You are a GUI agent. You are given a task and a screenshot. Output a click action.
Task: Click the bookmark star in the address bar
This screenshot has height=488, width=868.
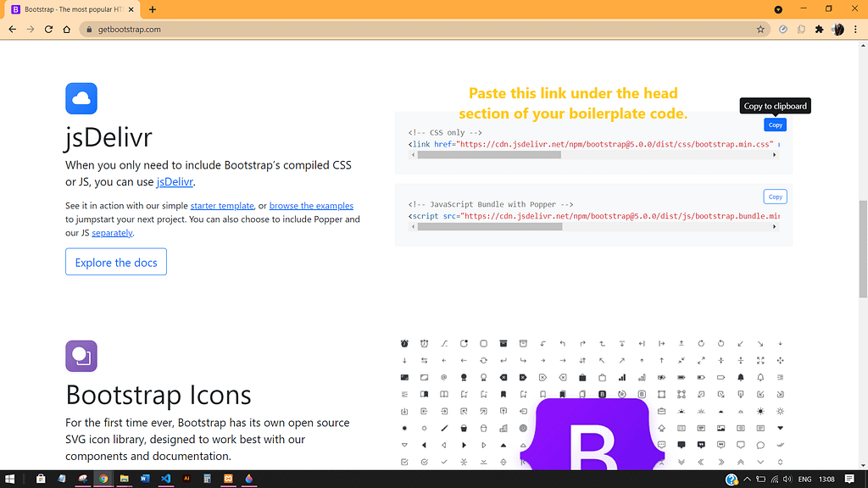[x=760, y=28]
